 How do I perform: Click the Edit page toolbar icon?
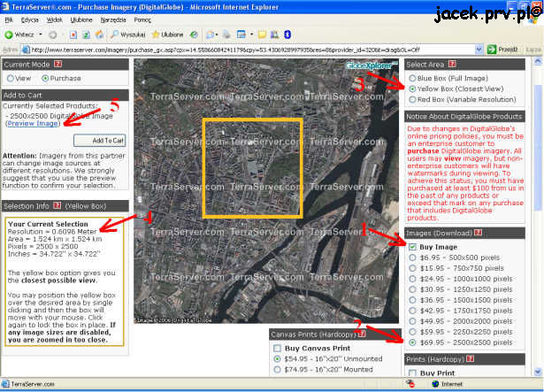(241, 35)
